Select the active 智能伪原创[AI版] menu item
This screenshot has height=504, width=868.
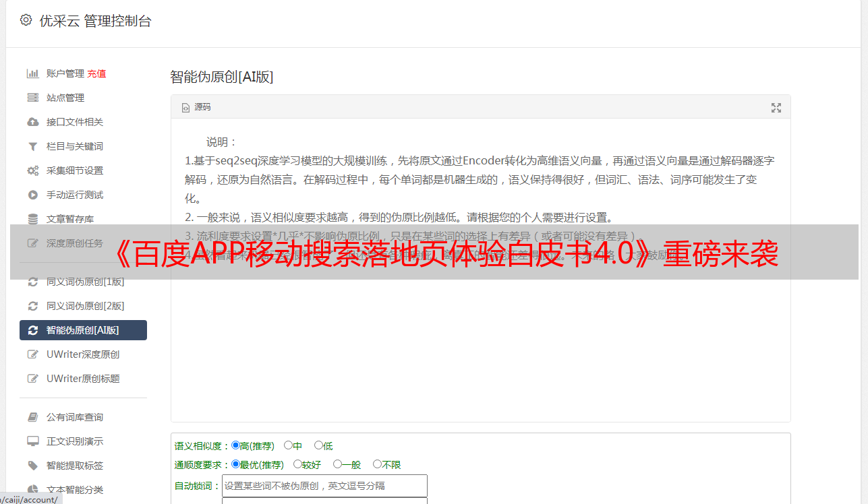coord(83,330)
